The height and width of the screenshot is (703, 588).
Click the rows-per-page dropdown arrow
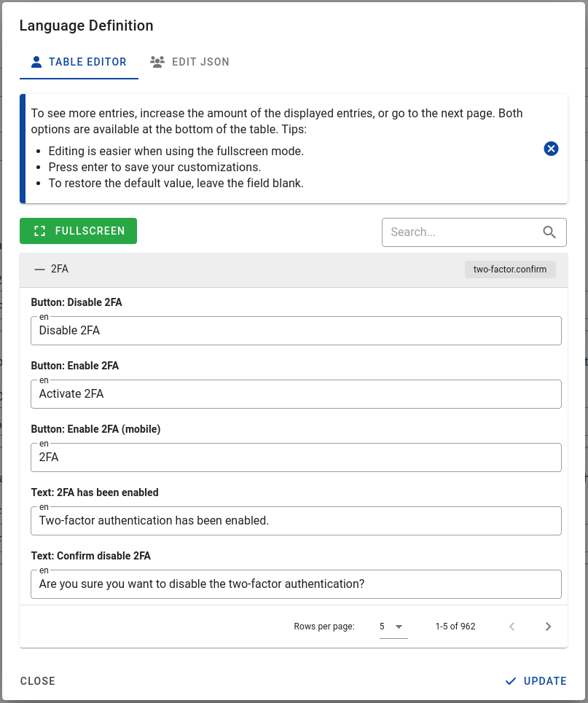click(x=399, y=627)
